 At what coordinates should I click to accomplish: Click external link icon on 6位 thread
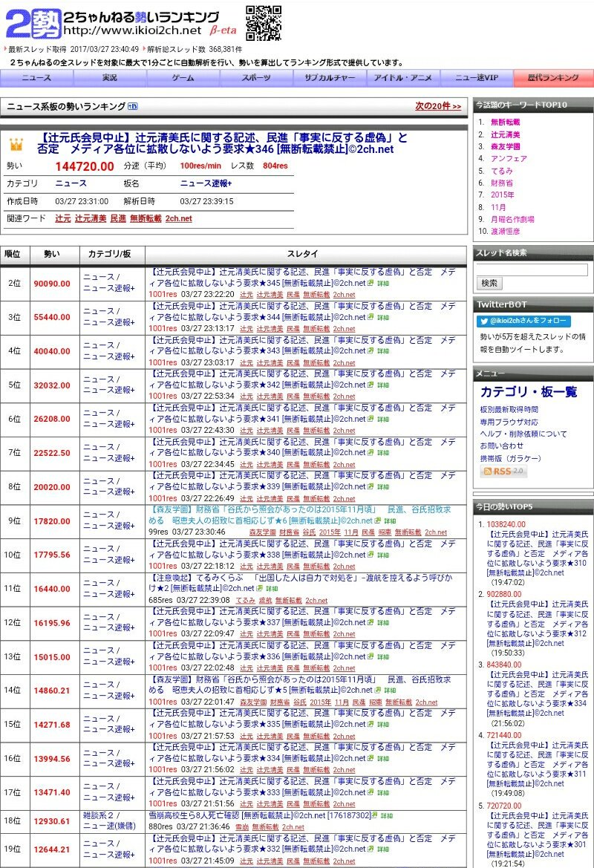coord(371,419)
